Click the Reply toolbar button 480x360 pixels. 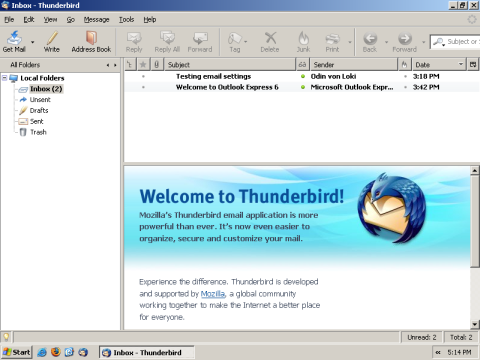tap(134, 41)
